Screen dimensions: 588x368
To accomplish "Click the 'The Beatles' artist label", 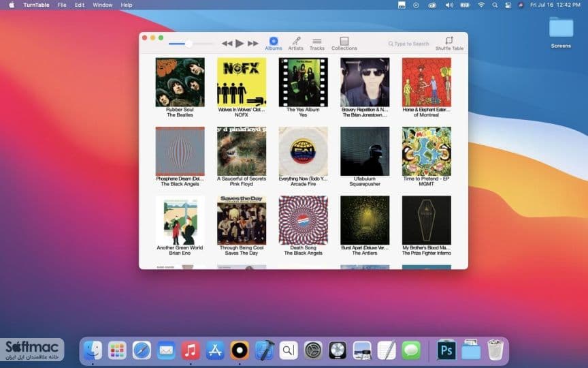I will tap(180, 115).
